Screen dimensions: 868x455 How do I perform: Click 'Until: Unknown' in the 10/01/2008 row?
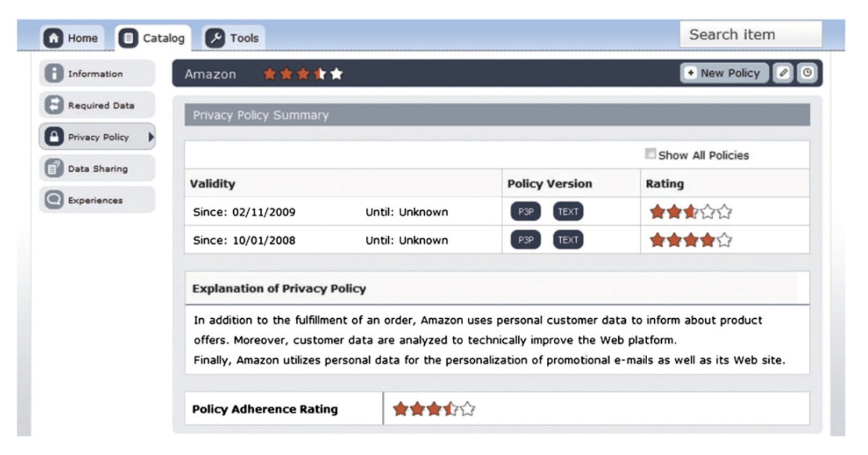tap(407, 240)
